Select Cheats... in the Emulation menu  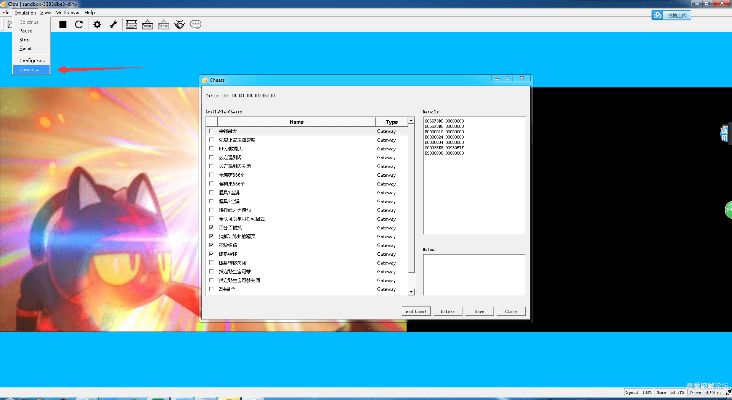[30, 70]
